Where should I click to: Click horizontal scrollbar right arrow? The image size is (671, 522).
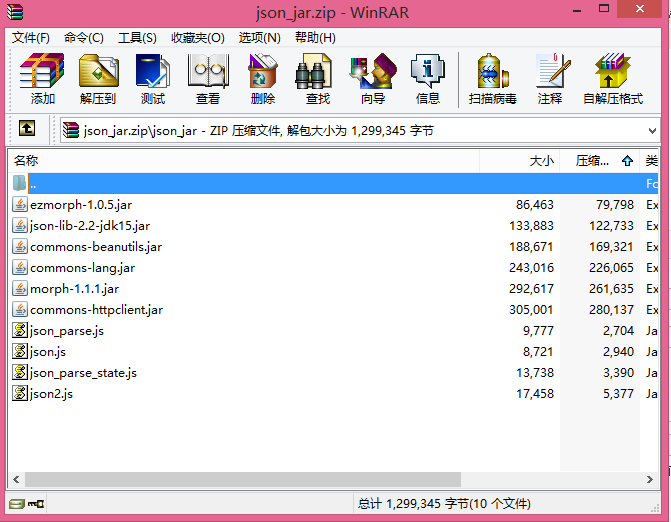pos(650,479)
